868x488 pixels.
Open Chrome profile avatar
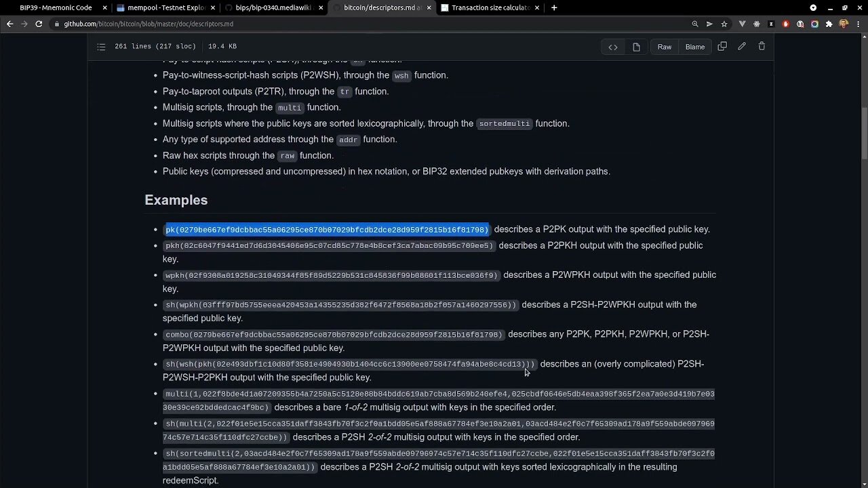click(x=844, y=24)
